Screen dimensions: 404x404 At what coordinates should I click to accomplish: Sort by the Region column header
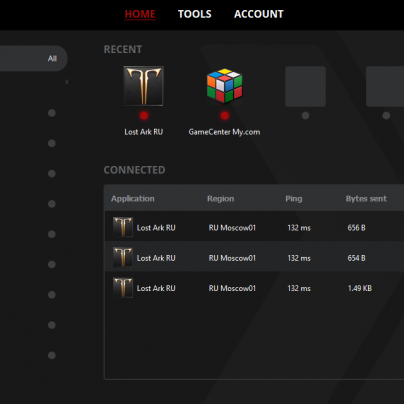[221, 199]
